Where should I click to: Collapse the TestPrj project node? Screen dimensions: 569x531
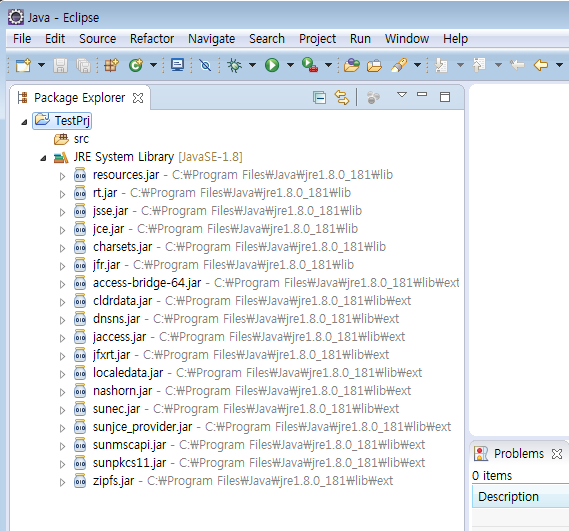[24, 122]
